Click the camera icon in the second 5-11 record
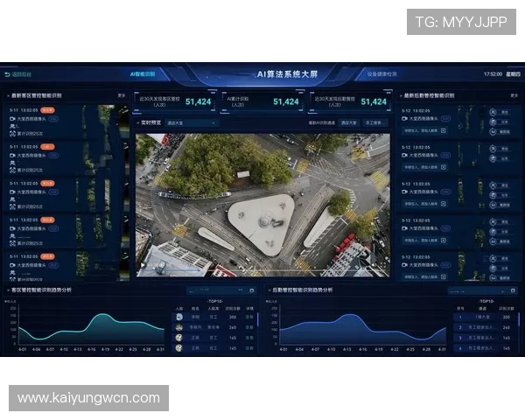The width and height of the screenshot is (525, 420). coord(12,156)
